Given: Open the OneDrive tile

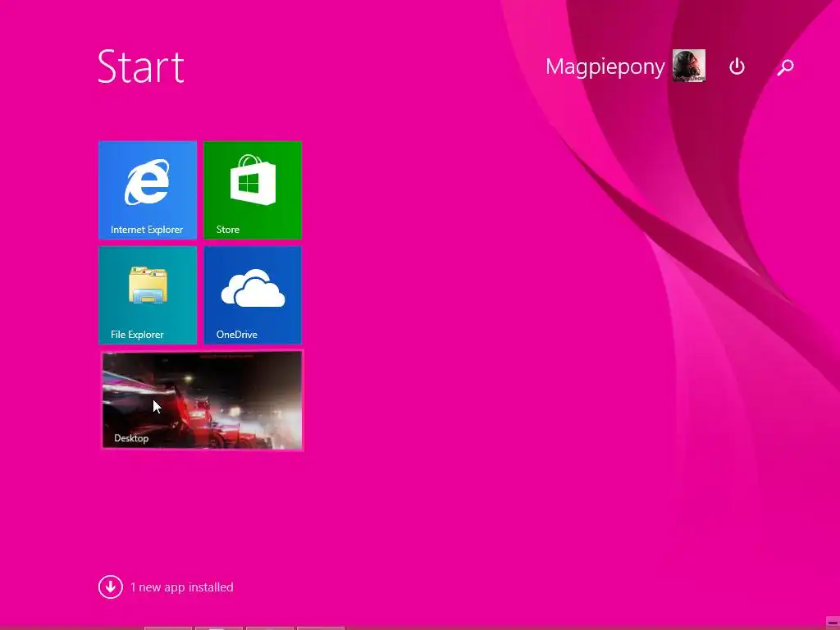Looking at the screenshot, I should click(x=253, y=295).
